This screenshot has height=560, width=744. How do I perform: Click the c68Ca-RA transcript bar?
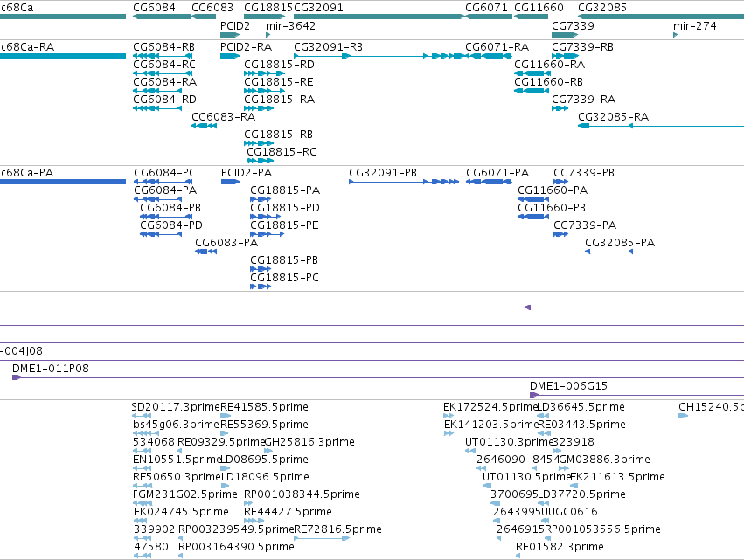[63, 56]
